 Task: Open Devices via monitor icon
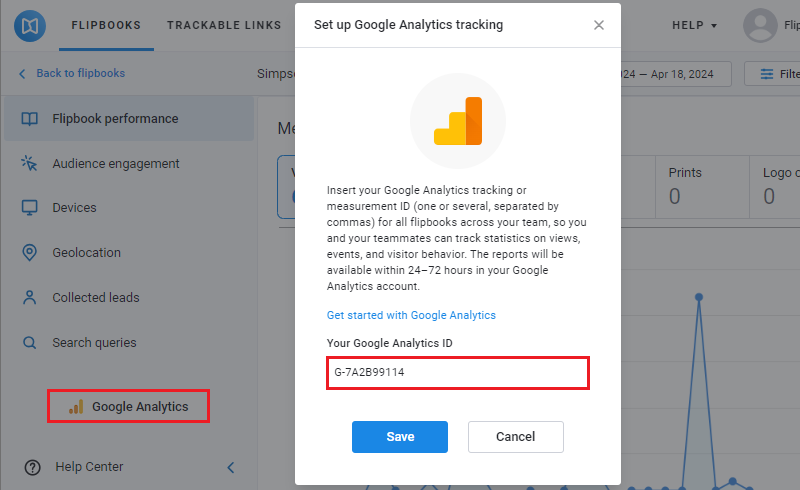[30, 208]
